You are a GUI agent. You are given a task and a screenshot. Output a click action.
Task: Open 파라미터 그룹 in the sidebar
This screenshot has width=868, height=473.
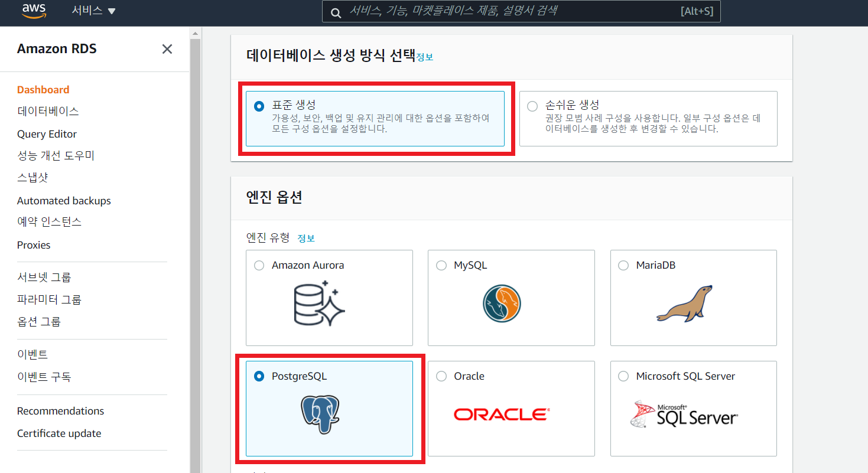pyautogui.click(x=49, y=299)
